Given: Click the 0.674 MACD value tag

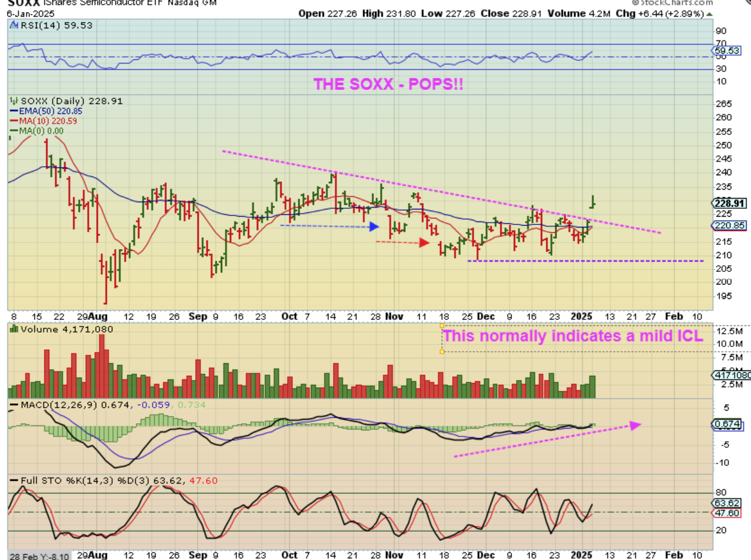Looking at the screenshot, I should (x=731, y=424).
